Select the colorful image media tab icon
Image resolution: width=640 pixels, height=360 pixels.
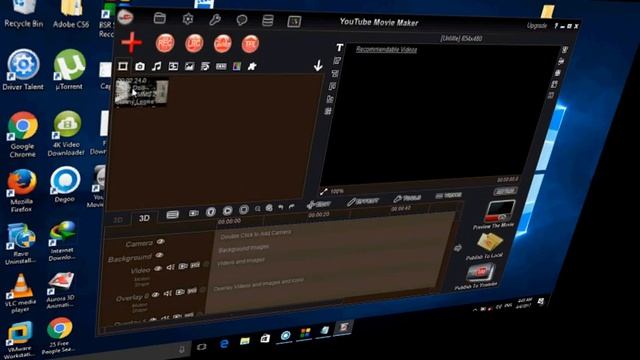pyautogui.click(x=237, y=66)
